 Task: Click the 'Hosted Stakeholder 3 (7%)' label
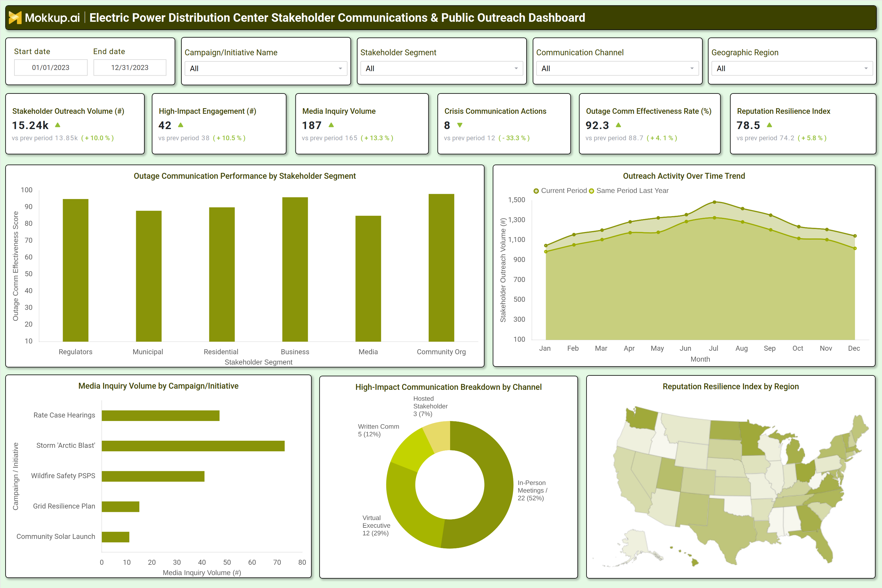point(430,406)
